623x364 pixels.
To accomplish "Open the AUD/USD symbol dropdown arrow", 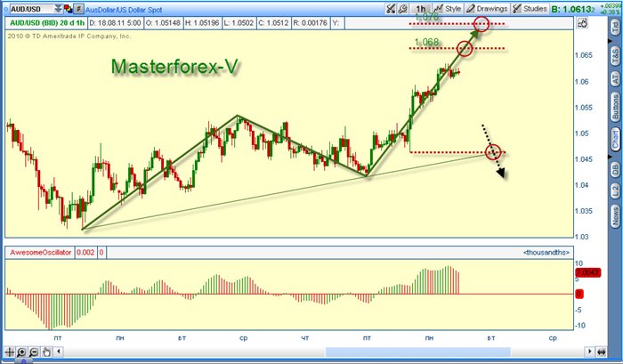I will point(59,9).
